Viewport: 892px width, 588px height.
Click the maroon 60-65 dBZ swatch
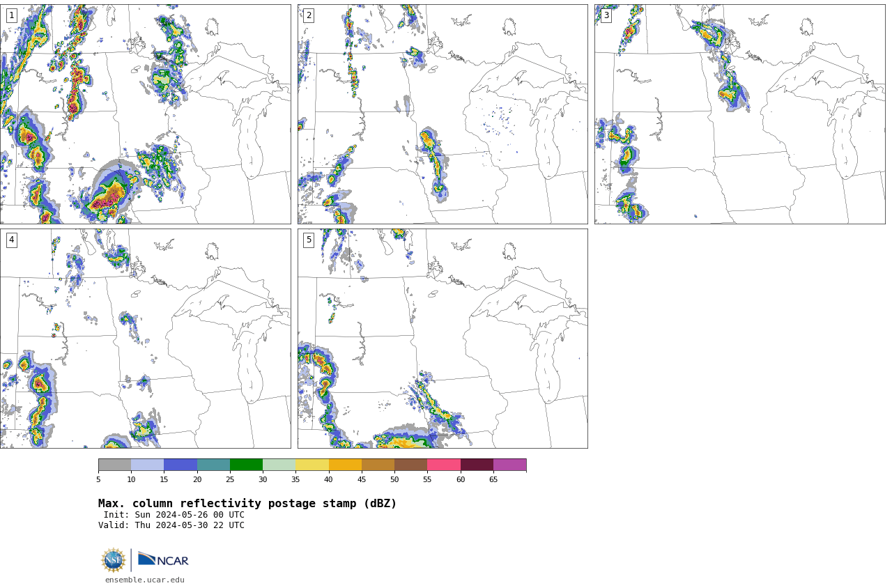477,465
